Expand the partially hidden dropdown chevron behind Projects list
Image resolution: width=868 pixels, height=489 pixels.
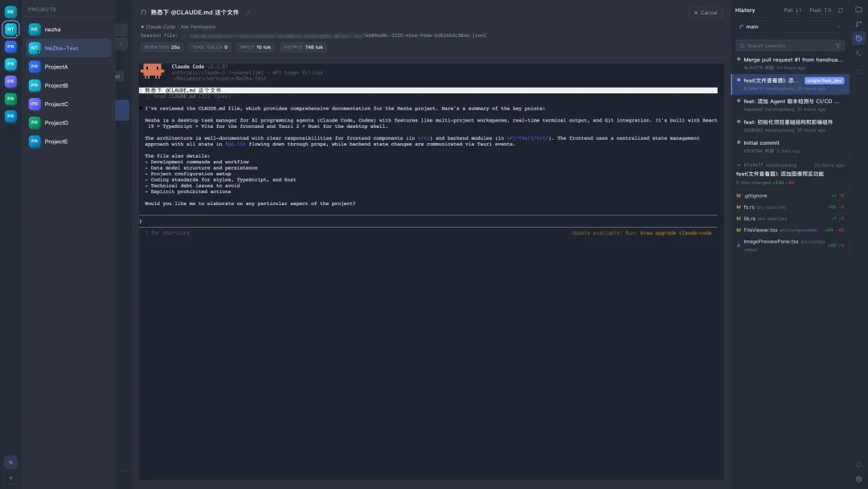pyautogui.click(x=121, y=44)
